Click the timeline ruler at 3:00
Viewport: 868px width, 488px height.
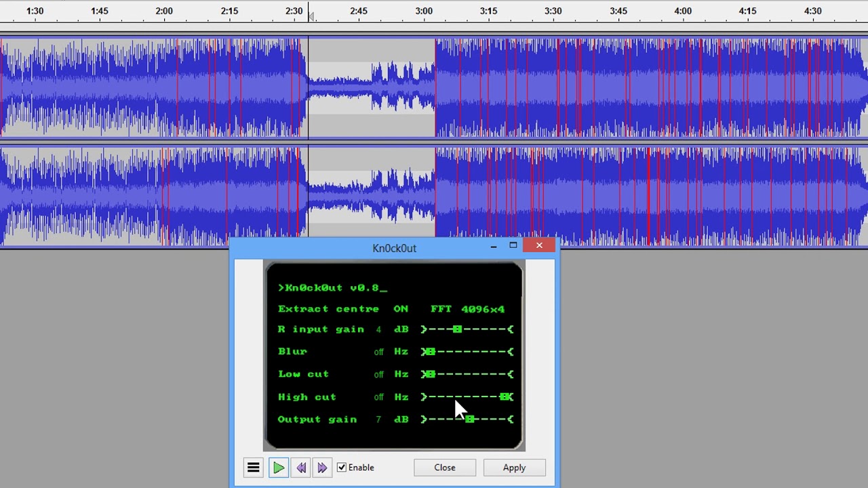pyautogui.click(x=424, y=11)
